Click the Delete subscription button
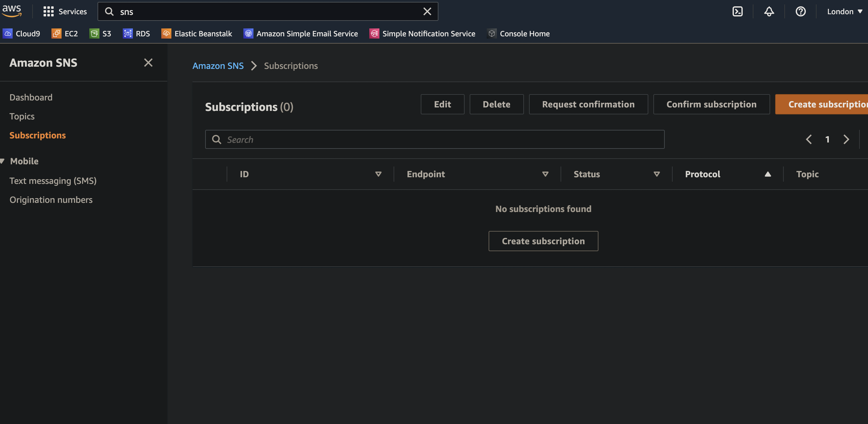868x424 pixels. point(496,104)
